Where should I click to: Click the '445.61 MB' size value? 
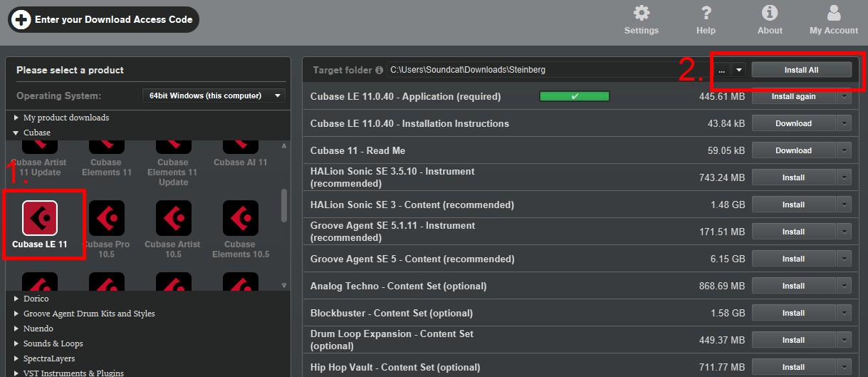(x=721, y=96)
